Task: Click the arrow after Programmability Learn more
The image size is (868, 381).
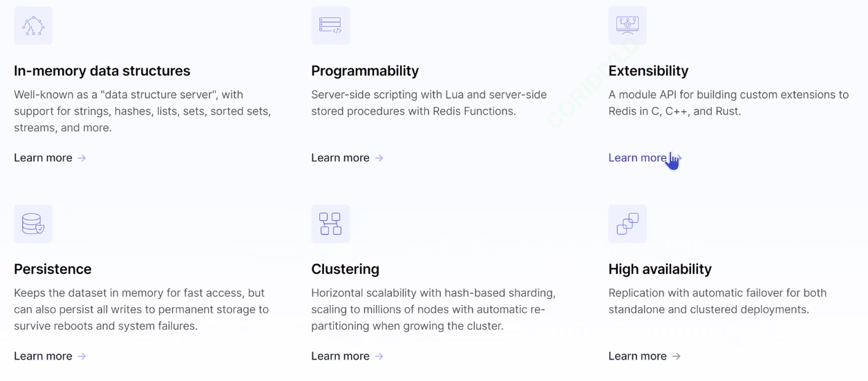Action: pyautogui.click(x=379, y=158)
